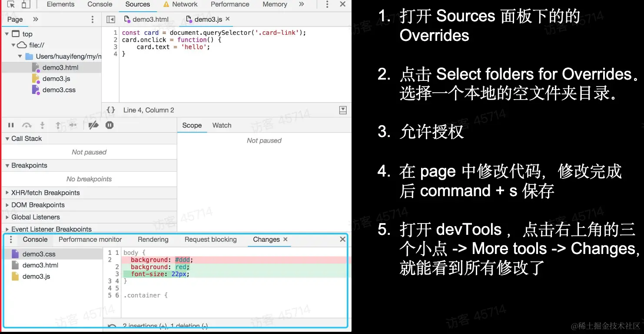Switch to the drawer Console tab
644x334 pixels.
point(35,240)
